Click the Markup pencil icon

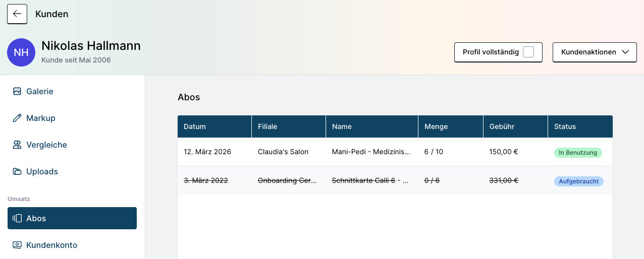pos(17,118)
